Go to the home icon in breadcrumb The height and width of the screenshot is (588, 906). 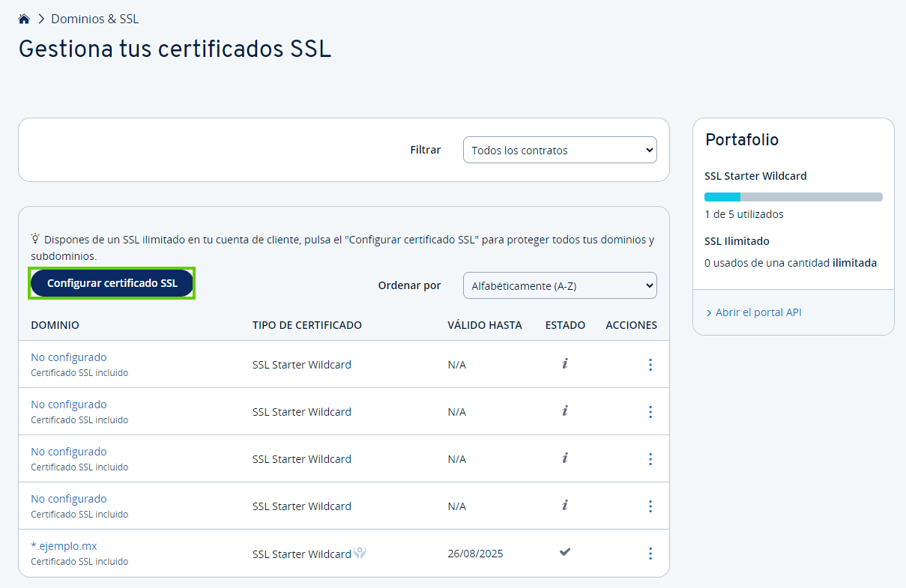coord(24,19)
